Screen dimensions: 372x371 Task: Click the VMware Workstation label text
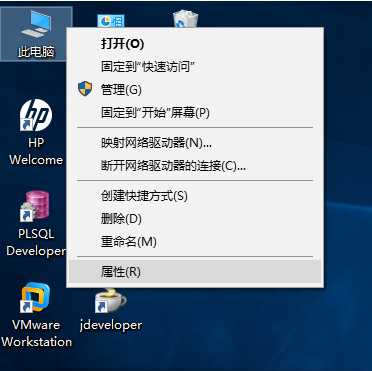tap(36, 333)
